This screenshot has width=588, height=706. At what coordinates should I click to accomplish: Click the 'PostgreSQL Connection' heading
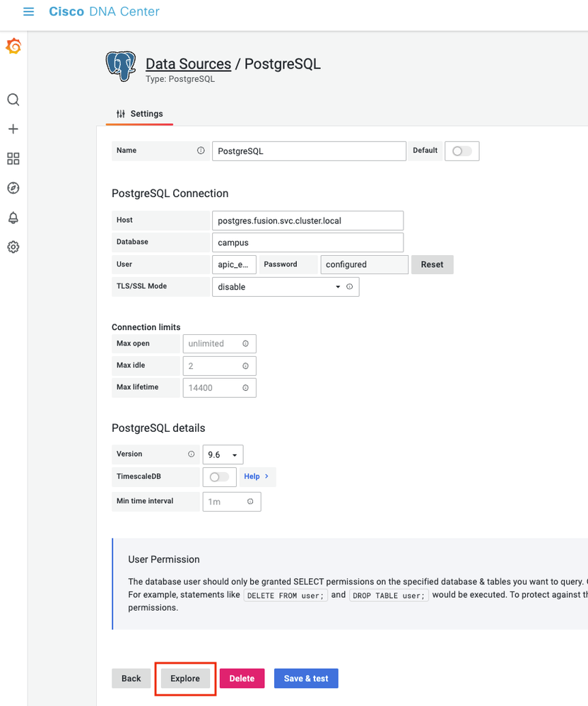point(170,194)
